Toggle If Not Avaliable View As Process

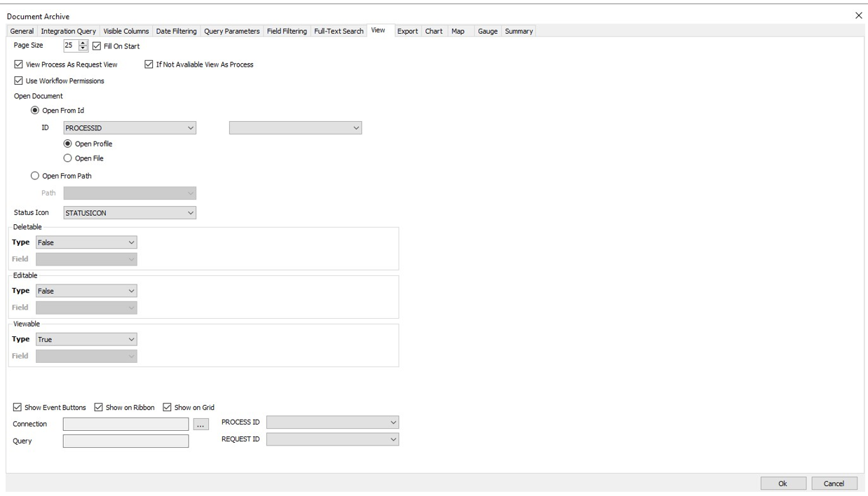coord(149,64)
